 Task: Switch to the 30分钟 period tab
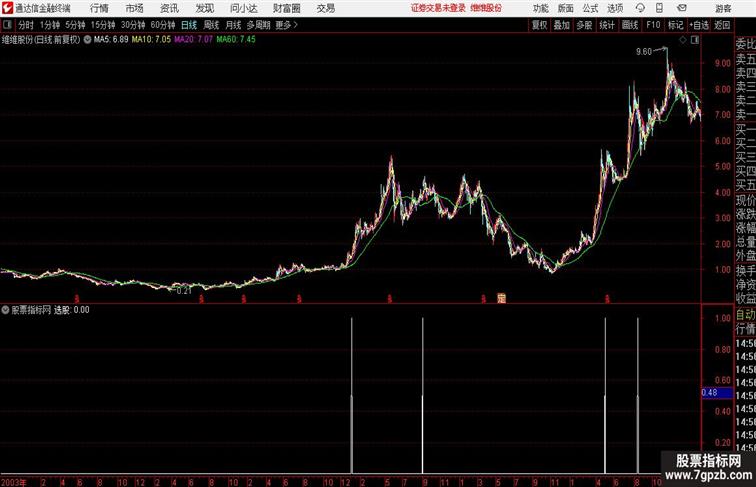pyautogui.click(x=133, y=25)
